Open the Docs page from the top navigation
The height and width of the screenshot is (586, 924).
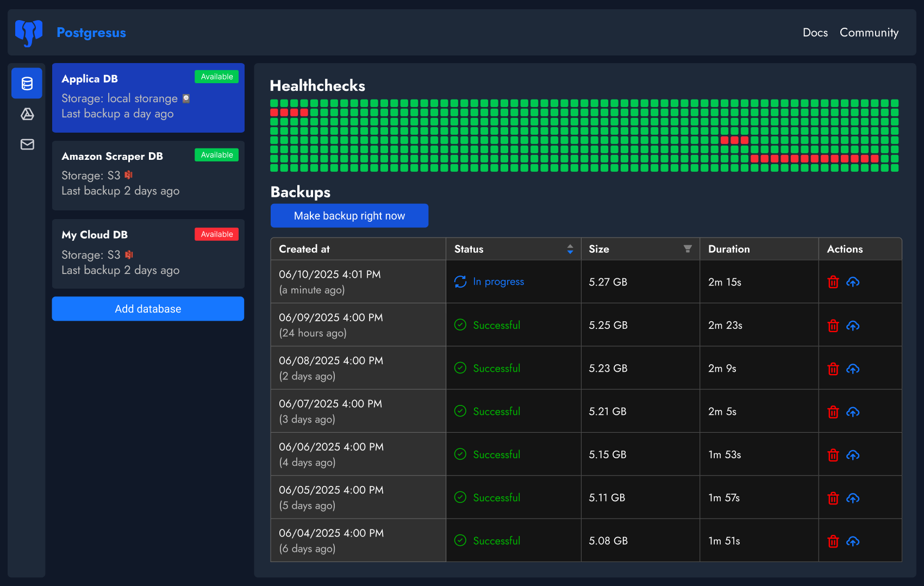(815, 33)
